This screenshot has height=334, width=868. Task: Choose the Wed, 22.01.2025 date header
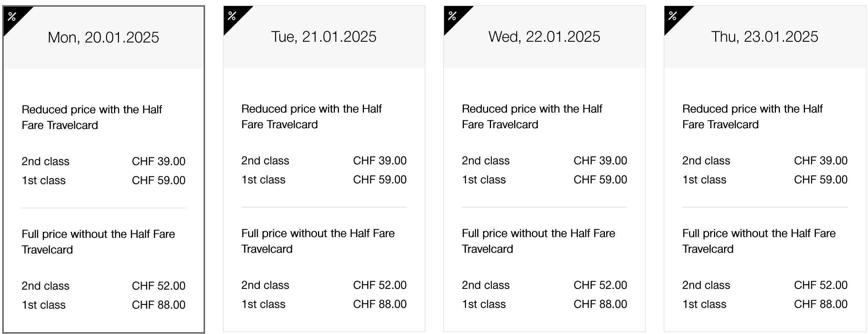point(544,37)
